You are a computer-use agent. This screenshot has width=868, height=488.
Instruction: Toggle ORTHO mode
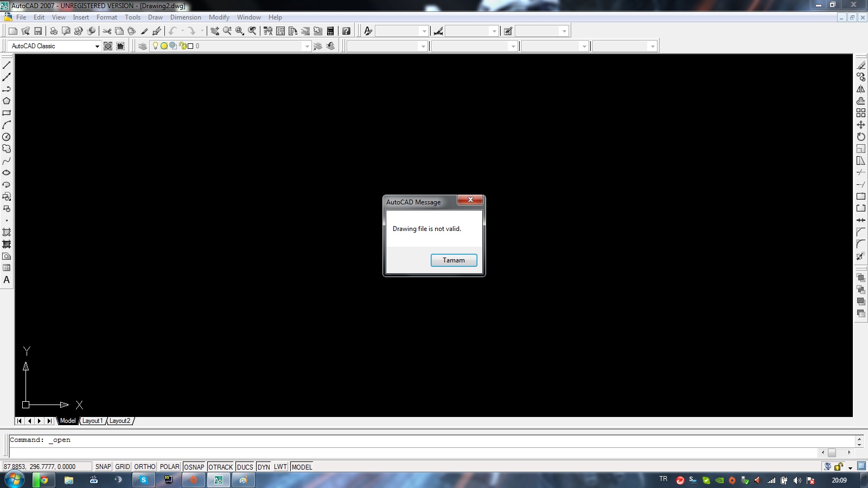click(145, 467)
